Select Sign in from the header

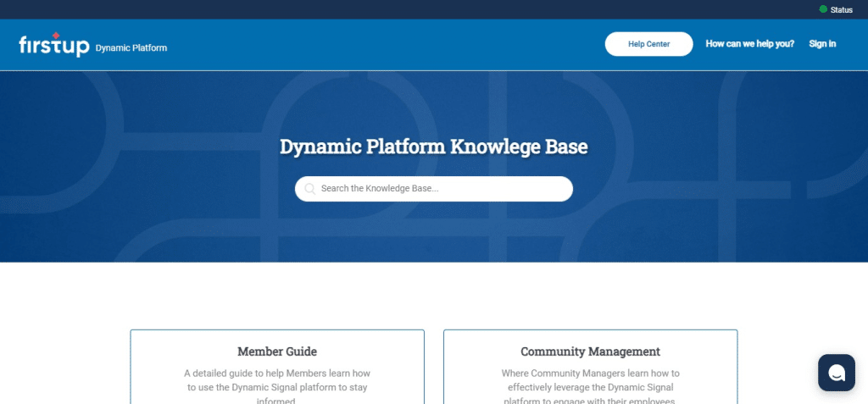pyautogui.click(x=821, y=44)
